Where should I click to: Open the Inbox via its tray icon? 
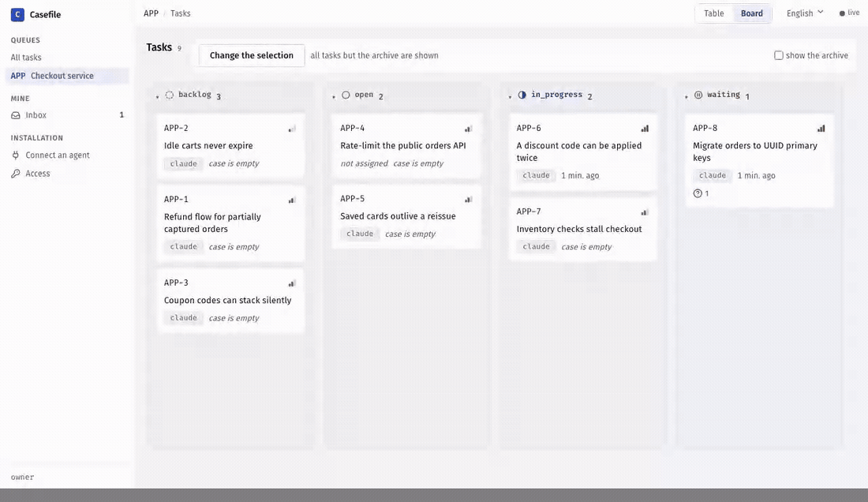(x=16, y=115)
